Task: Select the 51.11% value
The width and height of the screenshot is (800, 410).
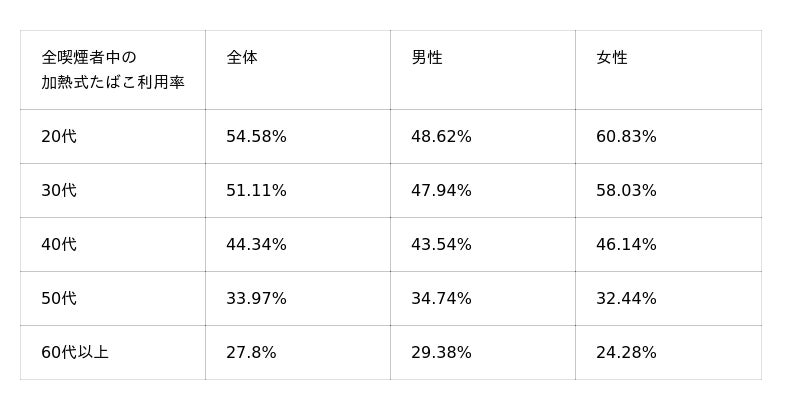Action: click(256, 191)
